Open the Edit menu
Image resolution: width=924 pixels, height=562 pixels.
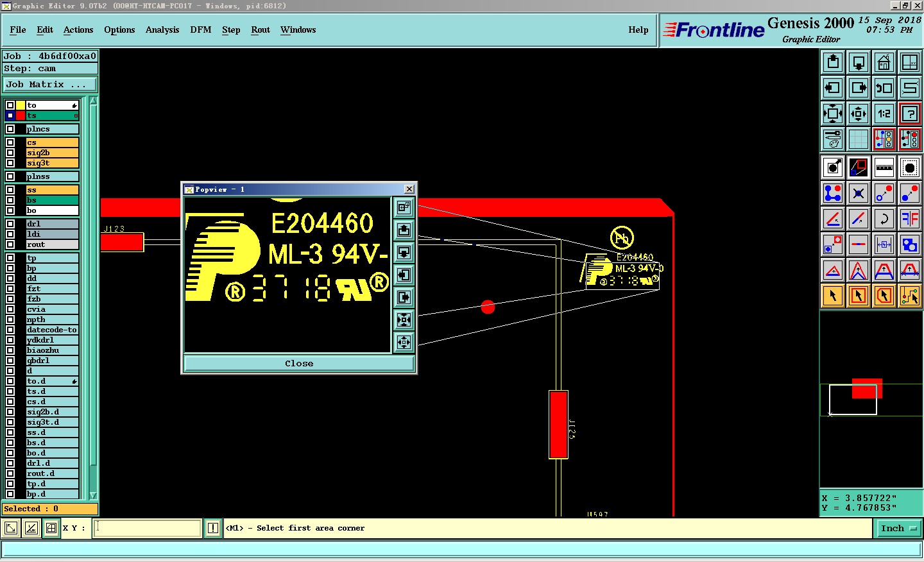[45, 30]
